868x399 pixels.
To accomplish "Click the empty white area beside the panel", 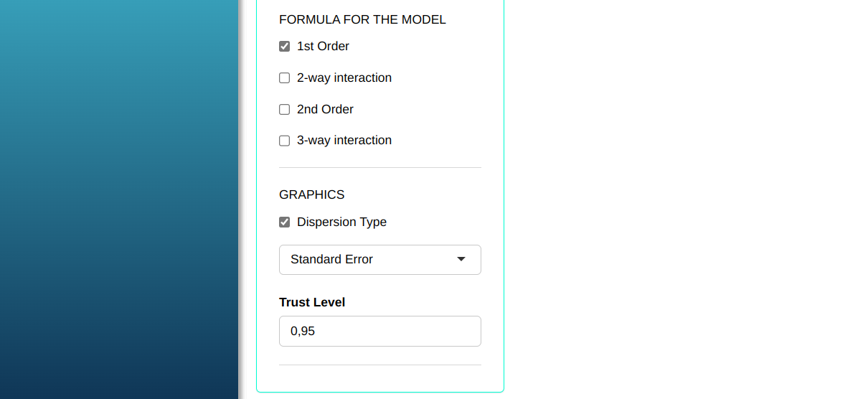I will 681,201.
